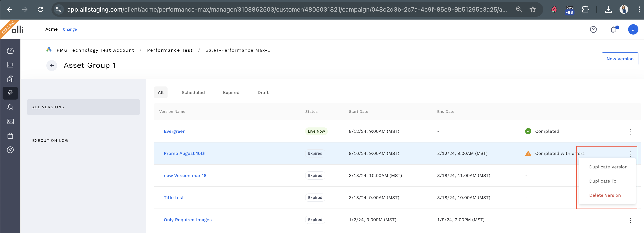Click the back arrow beside Asset Group 1
644x233 pixels.
[52, 65]
